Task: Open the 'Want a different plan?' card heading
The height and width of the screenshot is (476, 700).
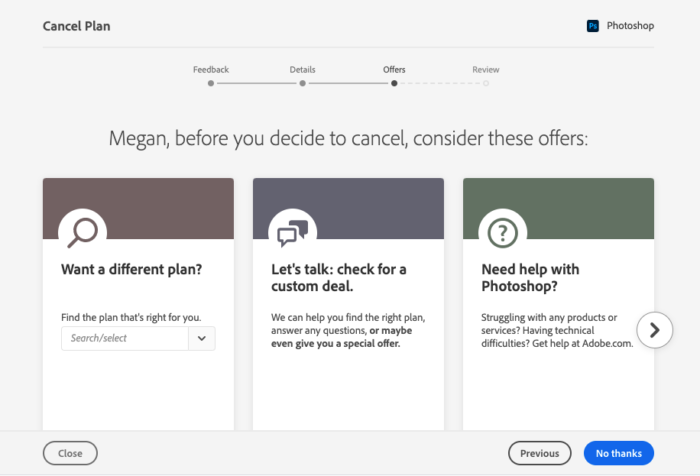Action: (132, 269)
